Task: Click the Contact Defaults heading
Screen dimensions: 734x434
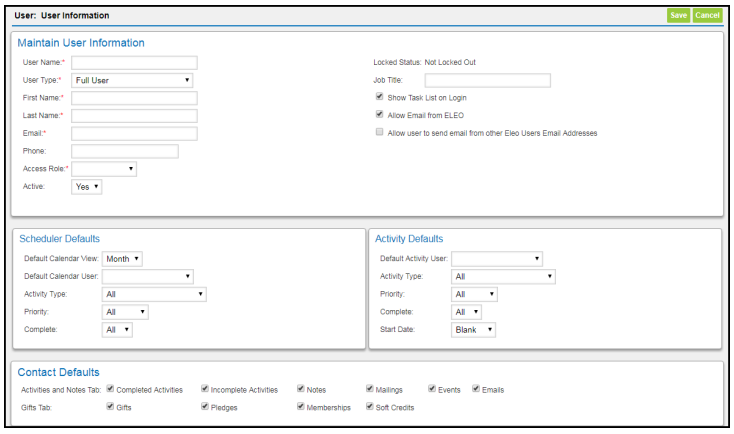Action: (59, 373)
